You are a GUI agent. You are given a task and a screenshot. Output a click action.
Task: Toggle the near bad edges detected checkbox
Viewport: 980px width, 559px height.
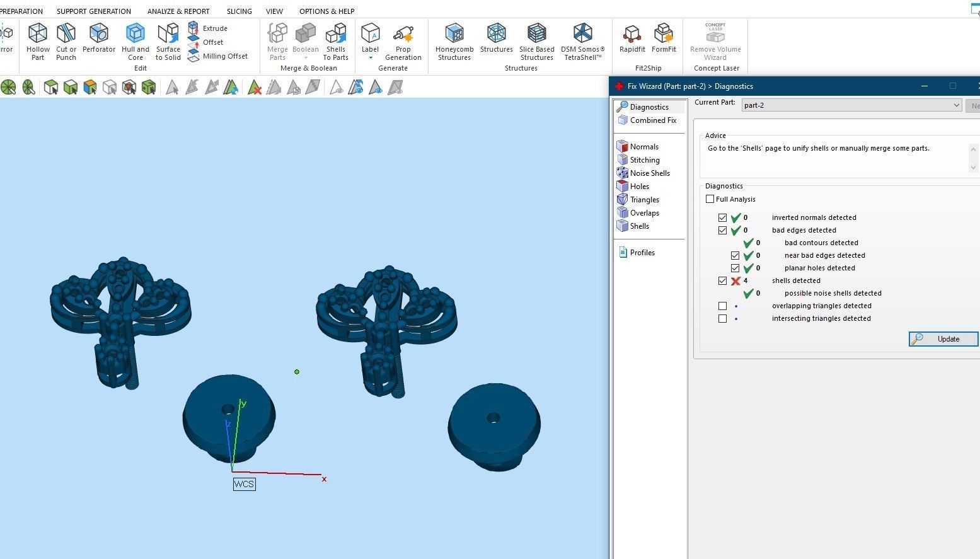point(735,255)
